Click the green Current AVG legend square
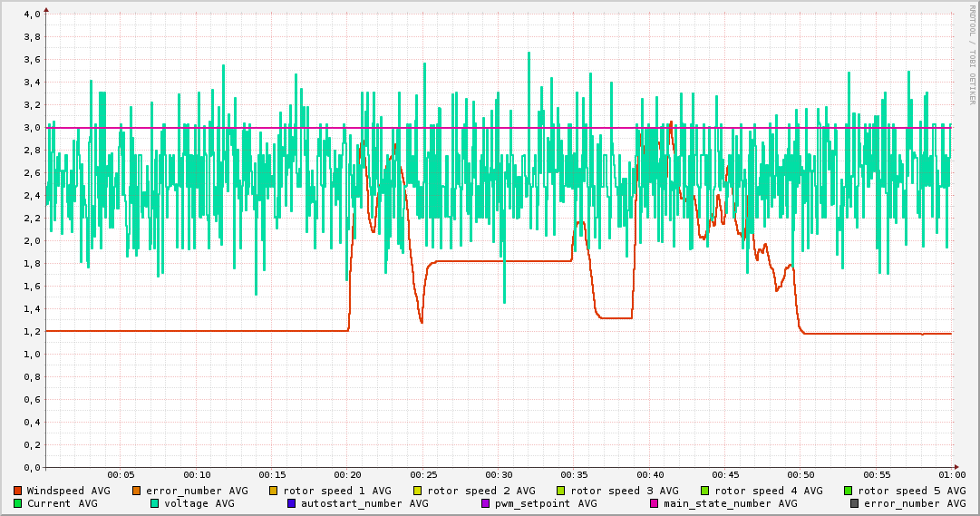Image resolution: width=980 pixels, height=516 pixels. coord(18,503)
